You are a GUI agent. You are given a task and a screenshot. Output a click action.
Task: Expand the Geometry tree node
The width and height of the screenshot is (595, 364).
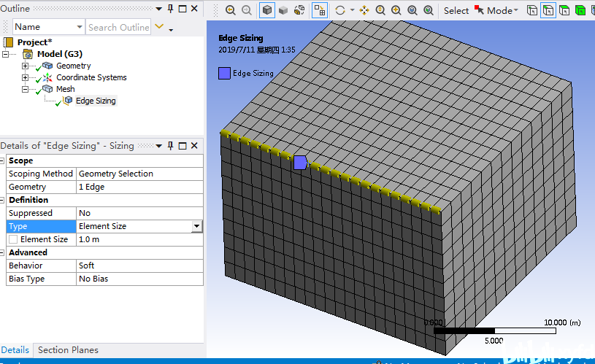[25, 66]
